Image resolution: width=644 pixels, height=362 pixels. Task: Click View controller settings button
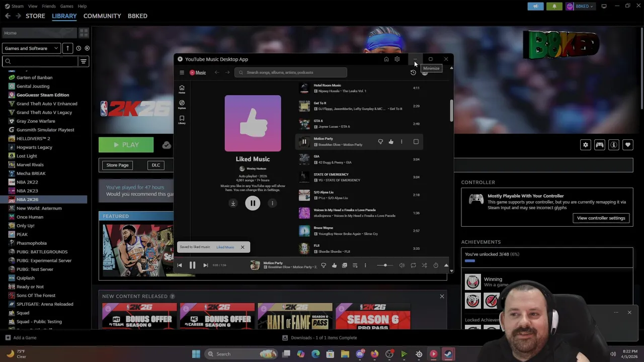(601, 218)
